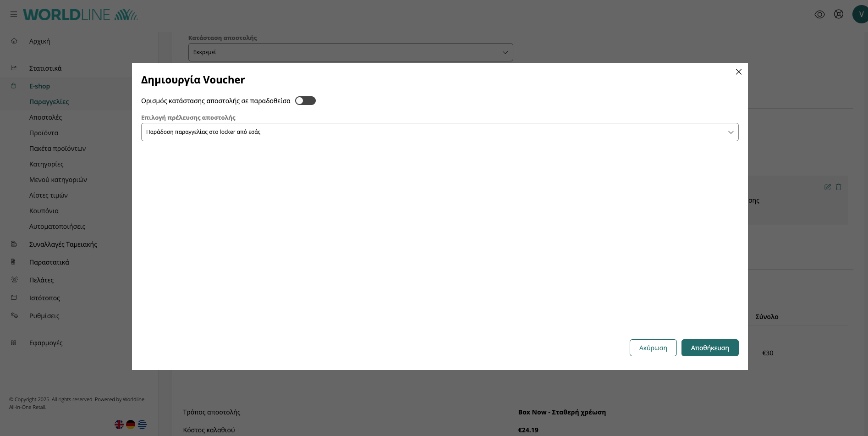Screen dimensions: 868x436
Task: Open the help lifebuoy icon
Action: click(838, 14)
